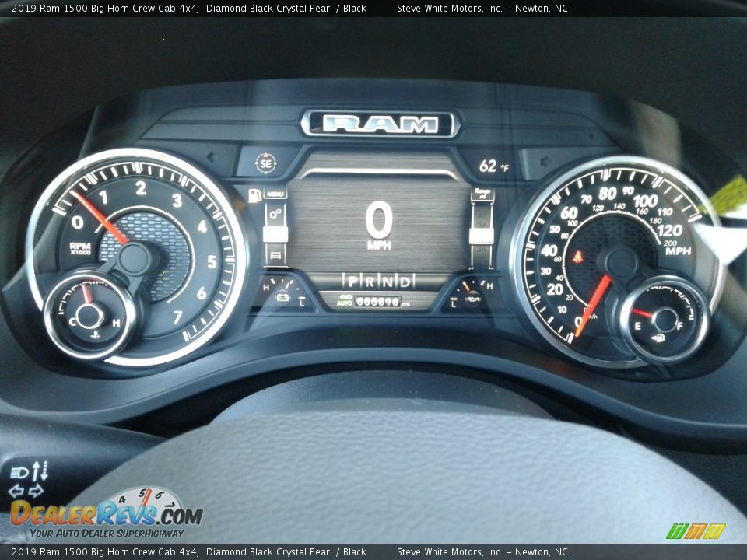This screenshot has height=560, width=747.
Task: Select the headlight symbol on the stalk
Action: pyautogui.click(x=19, y=473)
